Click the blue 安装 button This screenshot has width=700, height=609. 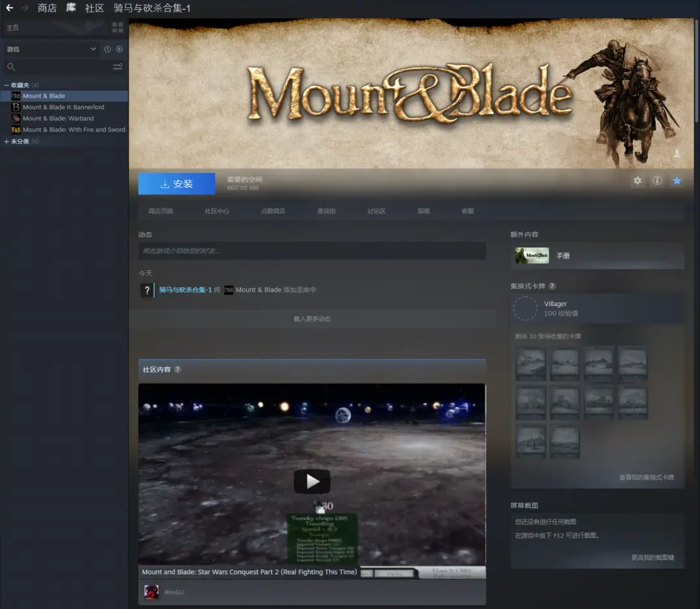tap(177, 184)
